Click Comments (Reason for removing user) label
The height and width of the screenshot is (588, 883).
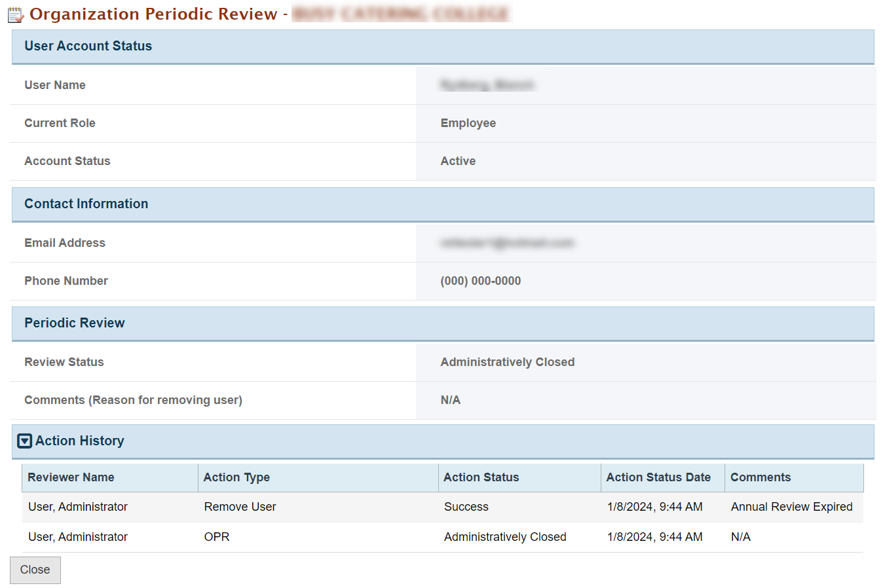point(134,400)
